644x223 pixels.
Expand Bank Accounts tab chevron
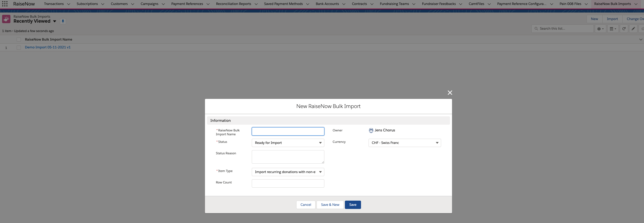344,4
